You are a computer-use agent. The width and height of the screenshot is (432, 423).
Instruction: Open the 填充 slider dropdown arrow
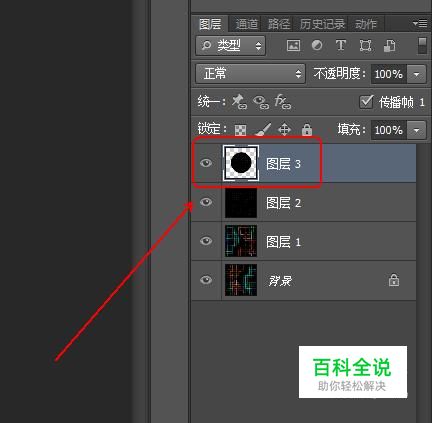tap(416, 130)
